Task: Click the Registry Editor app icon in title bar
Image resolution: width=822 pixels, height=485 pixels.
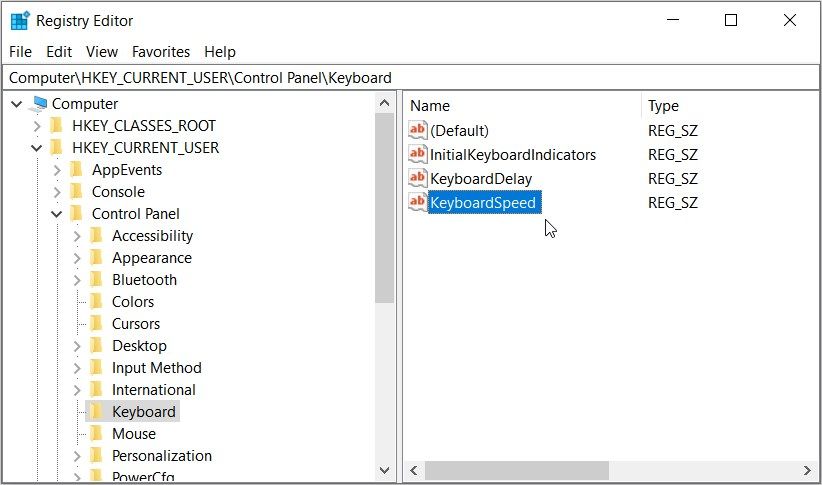Action: point(19,20)
